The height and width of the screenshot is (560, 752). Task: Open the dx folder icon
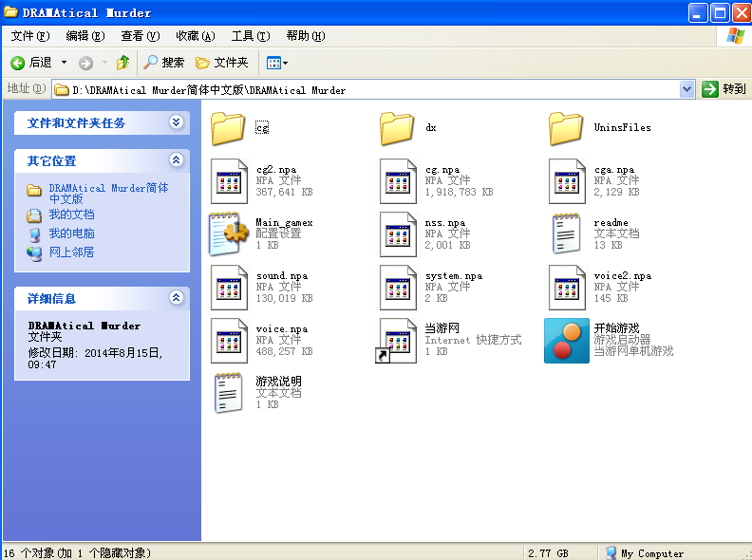coord(397,128)
